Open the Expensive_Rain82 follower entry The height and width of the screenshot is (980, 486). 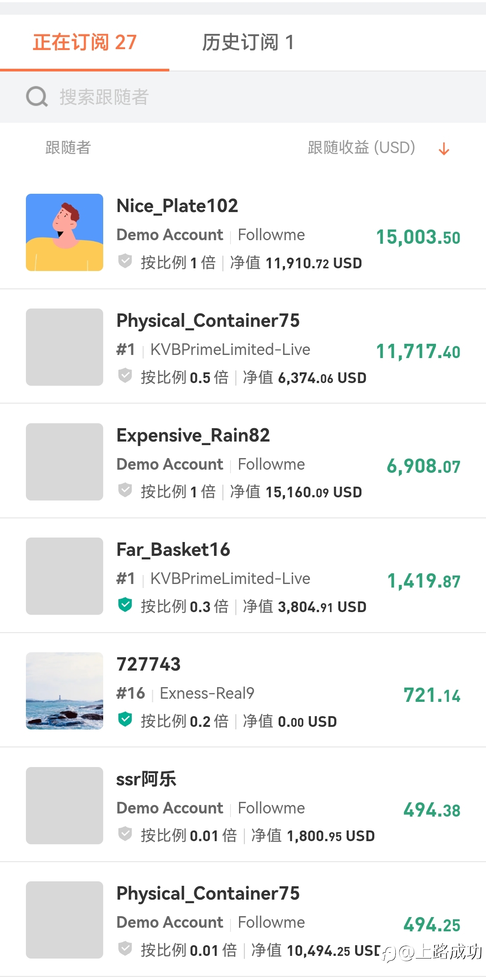pyautogui.click(x=193, y=435)
